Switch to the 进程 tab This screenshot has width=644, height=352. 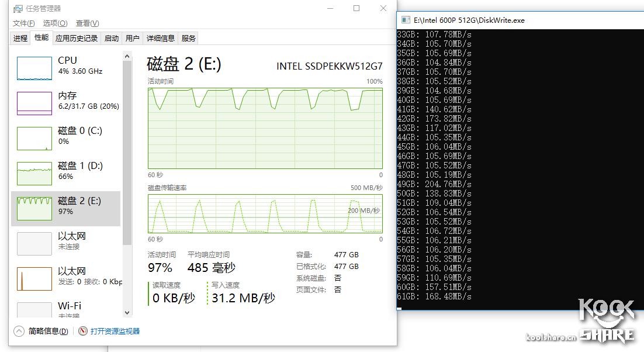pyautogui.click(x=19, y=38)
